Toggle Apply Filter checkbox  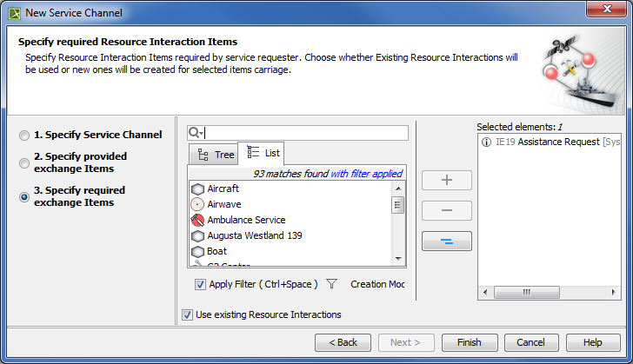coord(200,284)
